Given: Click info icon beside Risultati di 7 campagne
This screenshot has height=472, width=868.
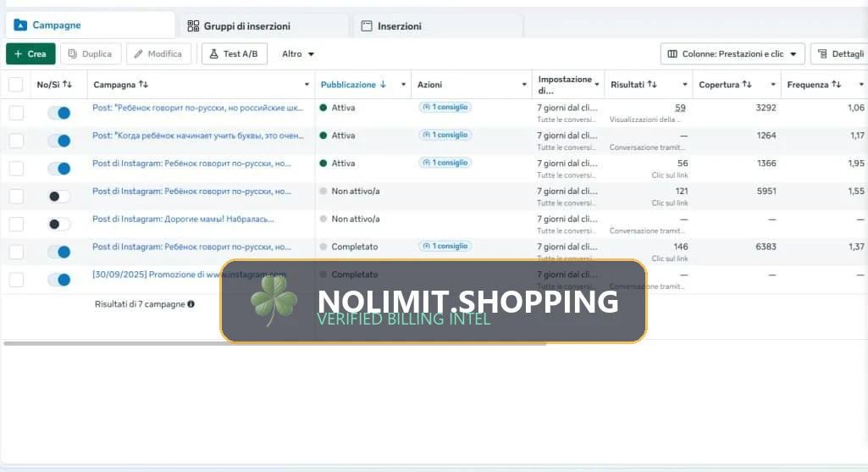Looking at the screenshot, I should 191,303.
